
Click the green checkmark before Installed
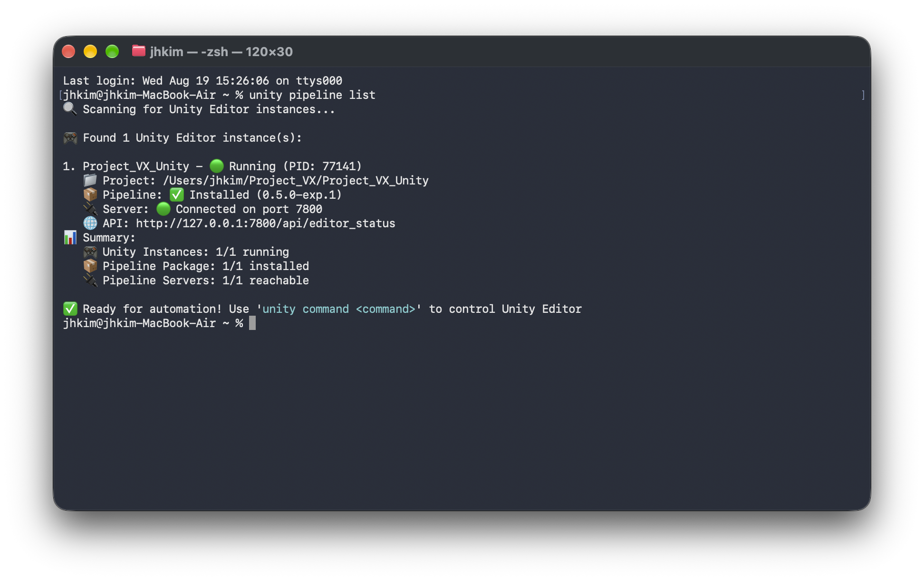177,194
